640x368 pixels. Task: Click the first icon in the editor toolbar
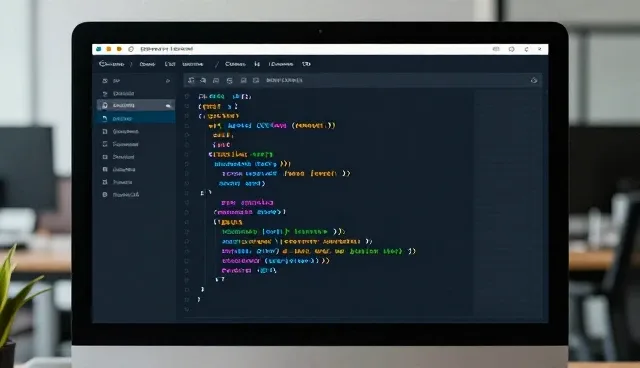[x=191, y=80]
